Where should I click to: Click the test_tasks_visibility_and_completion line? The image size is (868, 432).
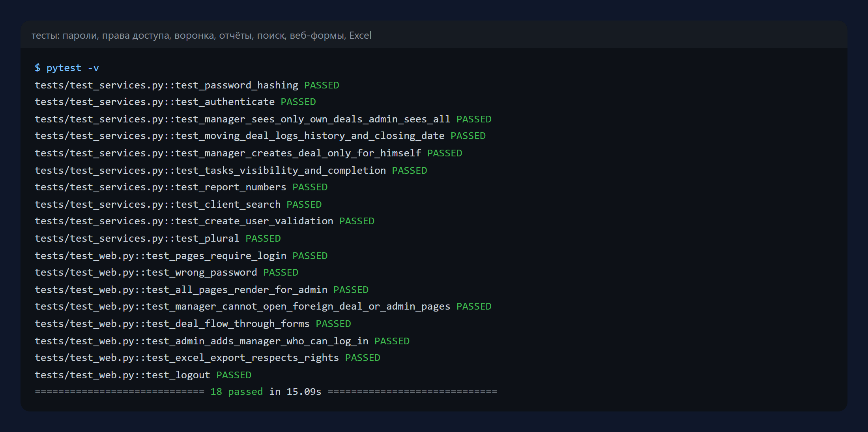tap(231, 171)
